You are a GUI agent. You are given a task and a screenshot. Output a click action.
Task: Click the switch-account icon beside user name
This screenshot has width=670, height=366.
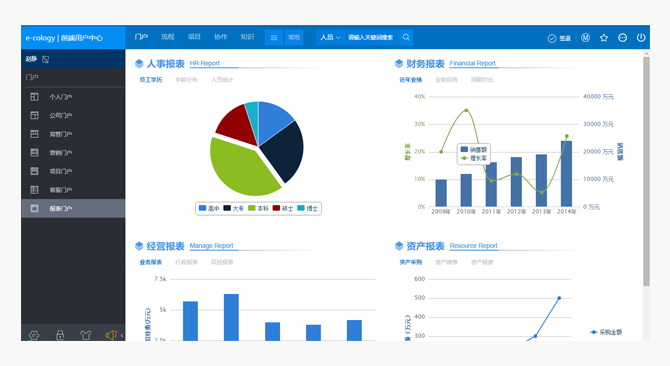click(46, 59)
